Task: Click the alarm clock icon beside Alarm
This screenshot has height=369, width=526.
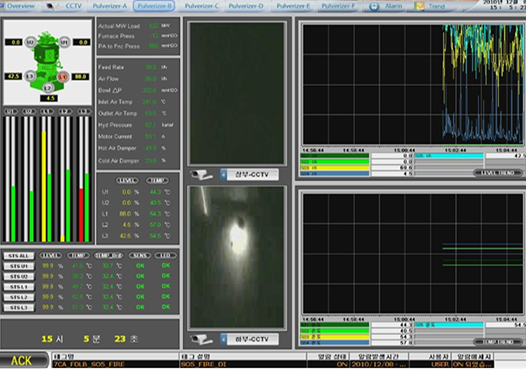Action: point(374,6)
